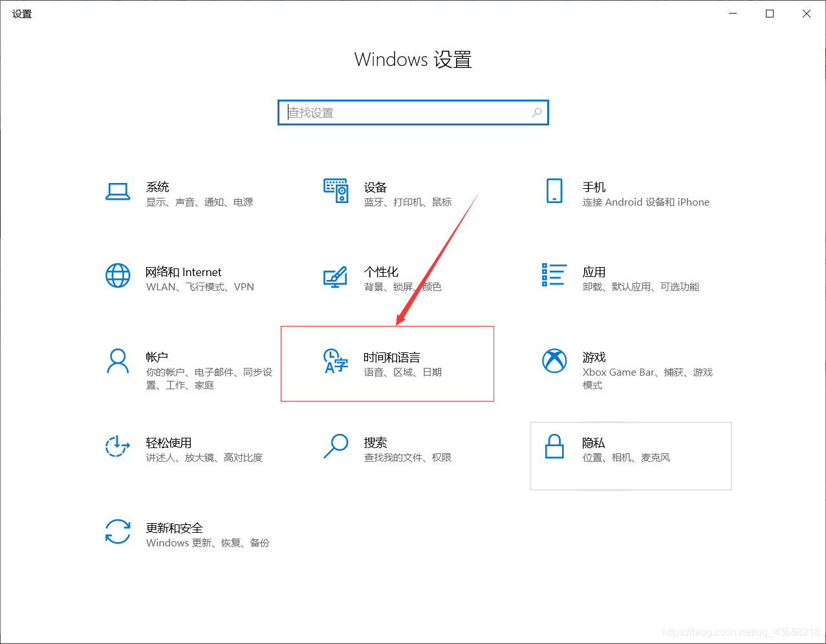Open the 网络和 Internet globe icon
This screenshot has width=826, height=644.
[x=118, y=275]
